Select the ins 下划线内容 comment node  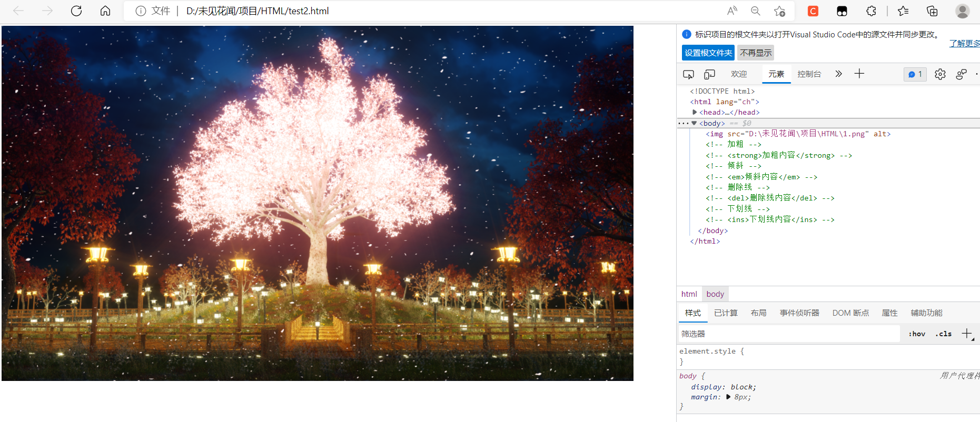[770, 219]
